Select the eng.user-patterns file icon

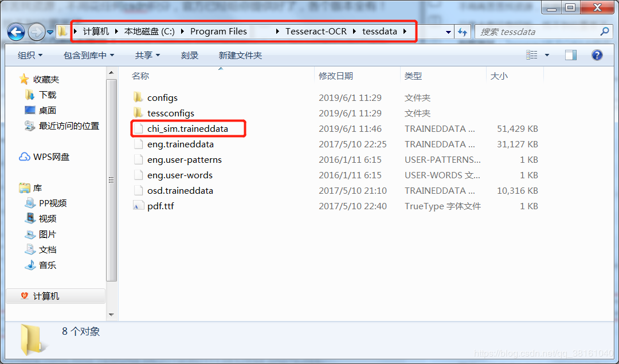tap(138, 159)
